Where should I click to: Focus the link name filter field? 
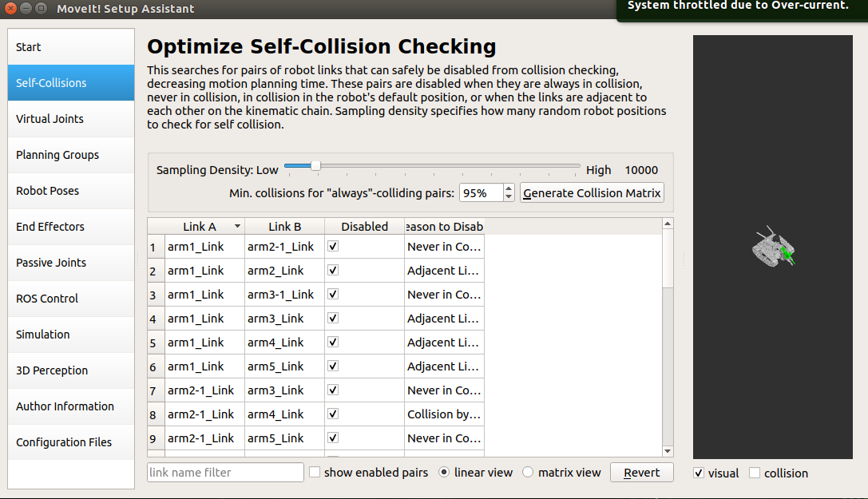225,473
